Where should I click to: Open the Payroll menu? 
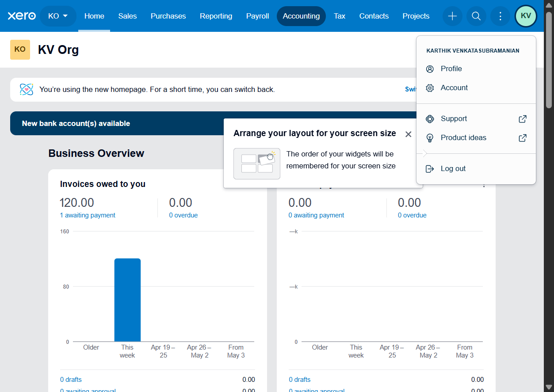coord(258,16)
